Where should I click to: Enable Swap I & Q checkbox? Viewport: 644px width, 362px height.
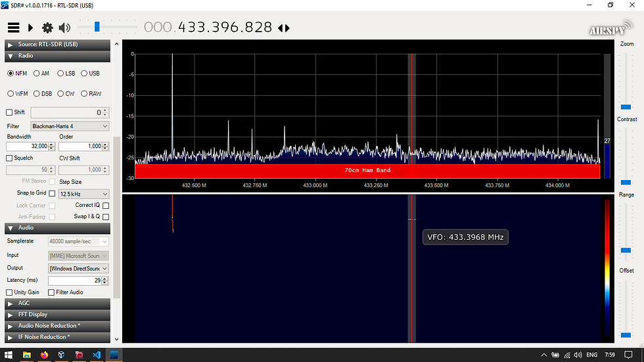(x=106, y=217)
